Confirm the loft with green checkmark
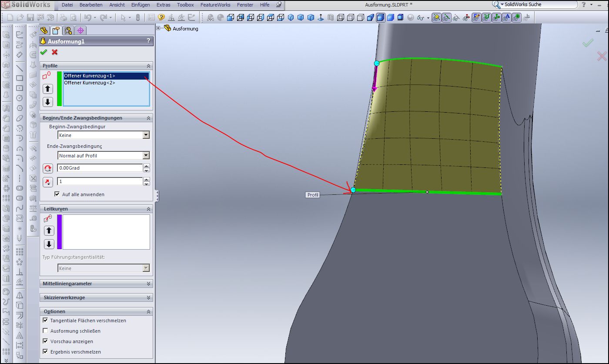This screenshot has width=609, height=364. [43, 52]
